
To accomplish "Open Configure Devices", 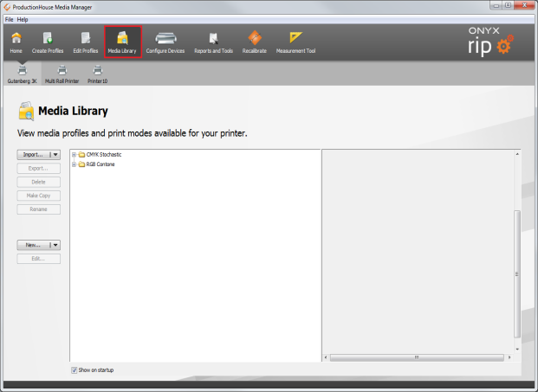I will 165,42.
